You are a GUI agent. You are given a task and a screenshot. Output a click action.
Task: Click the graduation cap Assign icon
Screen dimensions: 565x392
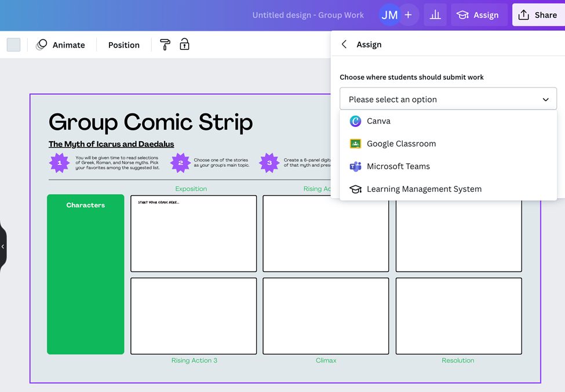point(462,15)
